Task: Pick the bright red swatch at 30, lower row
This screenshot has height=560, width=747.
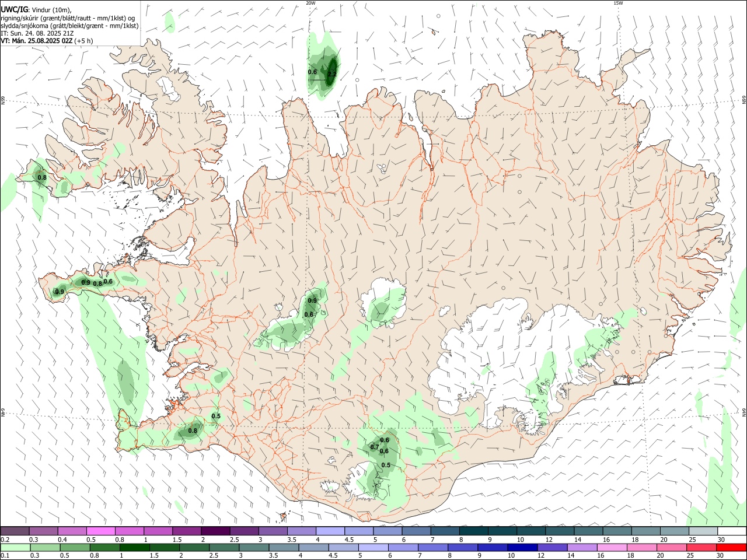Action: click(732, 548)
